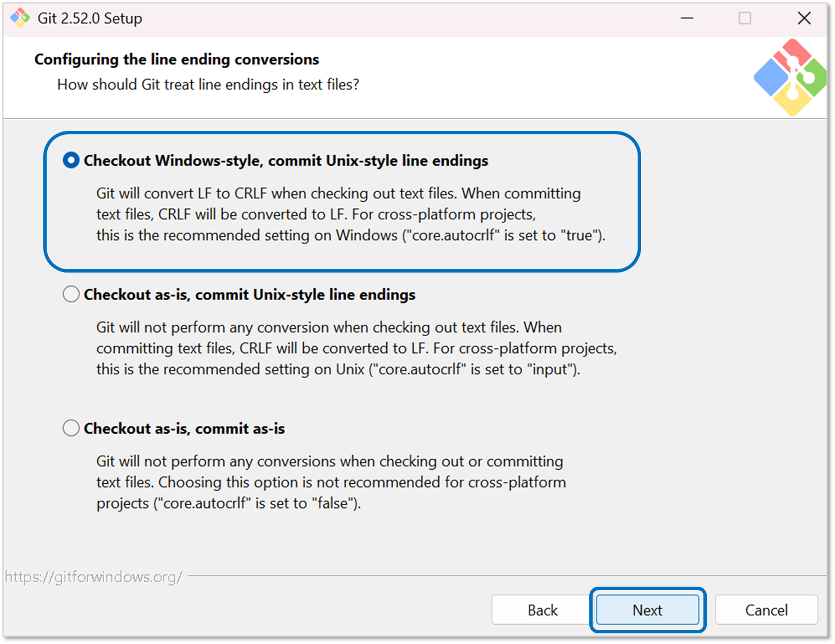Click 'Checkout as-is, commit as-is' label text
The width and height of the screenshot is (835, 644).
pyautogui.click(x=184, y=429)
